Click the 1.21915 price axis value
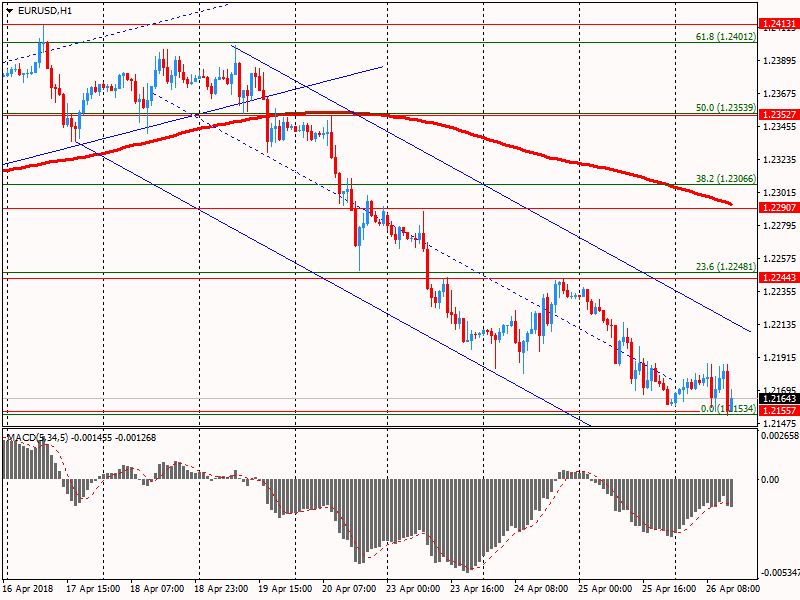This screenshot has width=800, height=600. 780,358
